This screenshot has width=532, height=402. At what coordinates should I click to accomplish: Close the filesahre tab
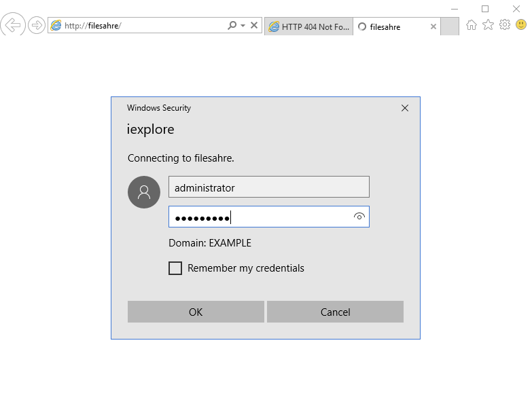pyautogui.click(x=433, y=26)
